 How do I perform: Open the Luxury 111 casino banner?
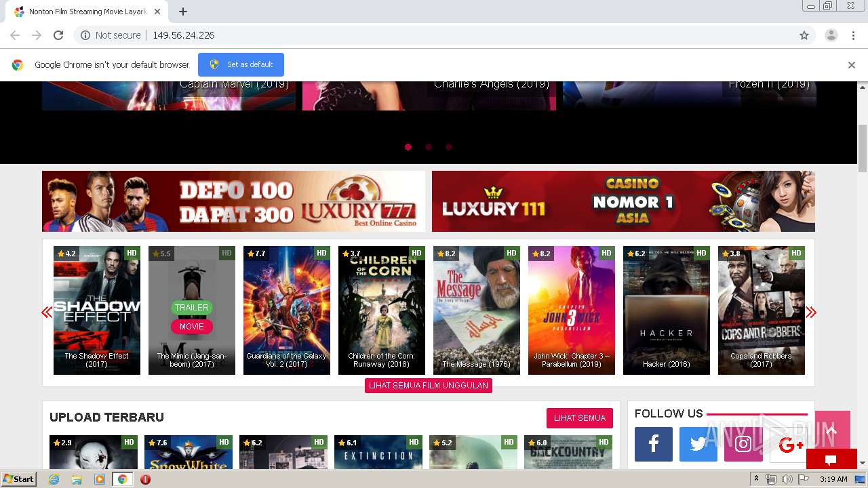tap(623, 201)
